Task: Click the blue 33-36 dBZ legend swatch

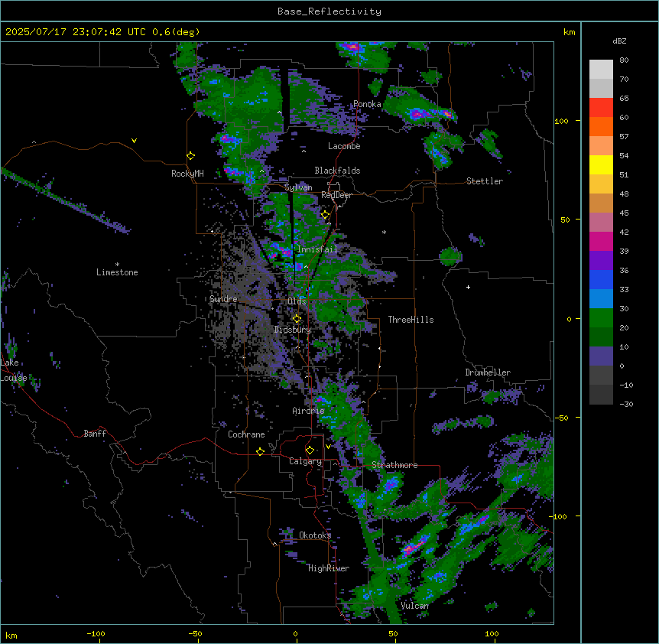Action: pyautogui.click(x=601, y=279)
